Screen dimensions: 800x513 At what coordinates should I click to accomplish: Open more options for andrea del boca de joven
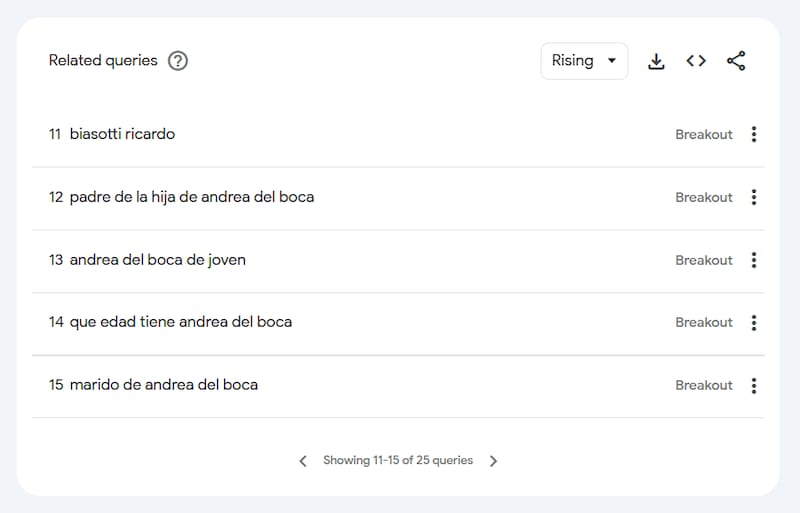click(x=754, y=260)
